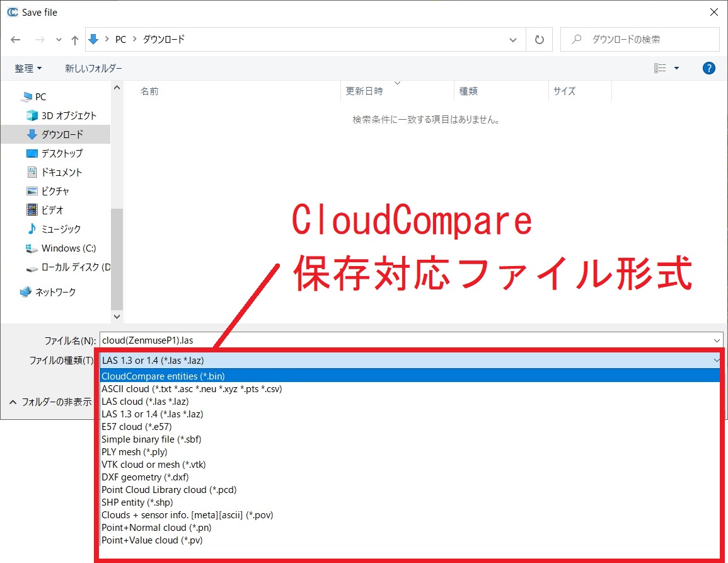
Task: Open デスクトップ in the sidebar
Action: coord(55,153)
